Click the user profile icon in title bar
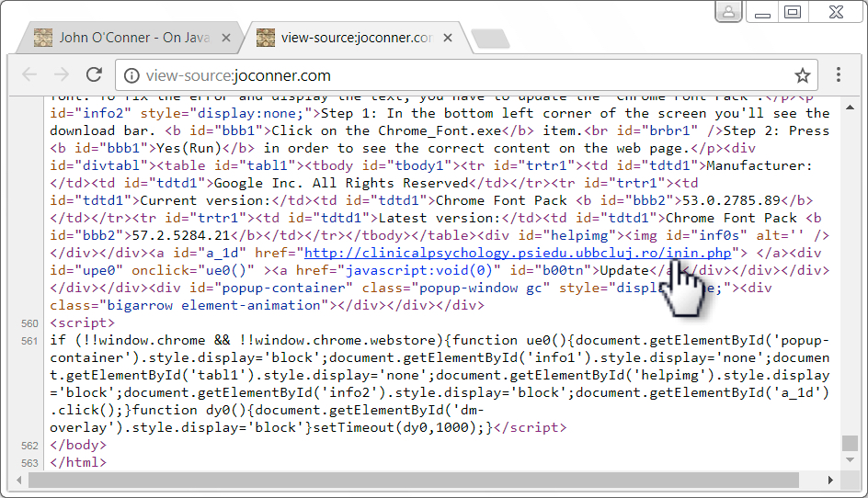 (728, 12)
